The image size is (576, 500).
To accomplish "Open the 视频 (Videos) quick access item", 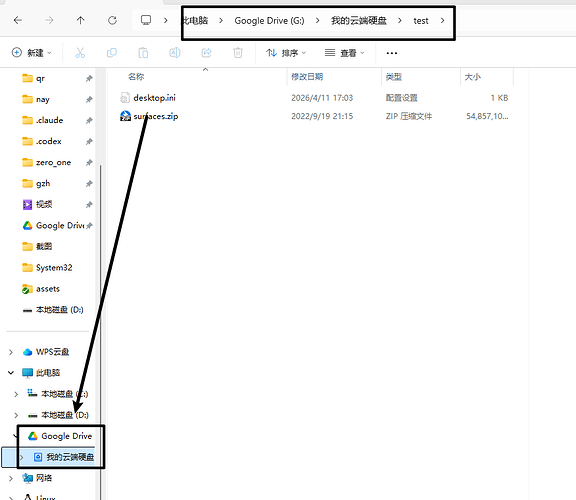I will point(44,204).
